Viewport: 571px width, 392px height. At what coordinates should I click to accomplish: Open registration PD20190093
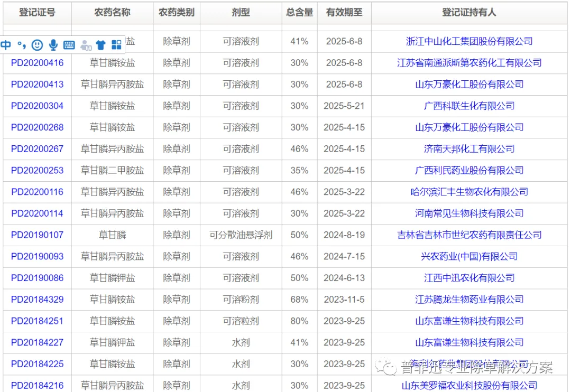point(37,256)
